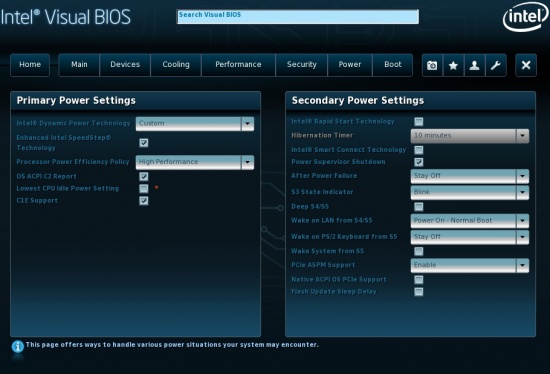
Task: Open Intel Dynamic Power Technology dropdown
Action: pyautogui.click(x=195, y=123)
